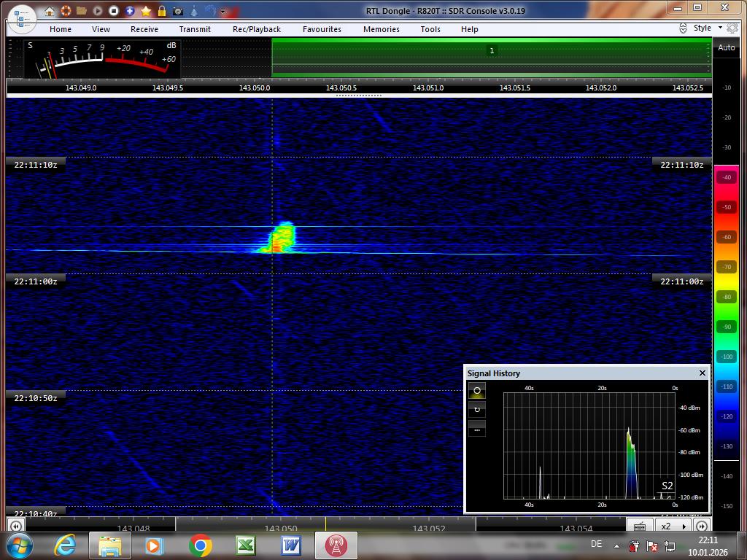Click the -70 level marker on colour scale
Screen dimensions: 747x560
click(727, 267)
